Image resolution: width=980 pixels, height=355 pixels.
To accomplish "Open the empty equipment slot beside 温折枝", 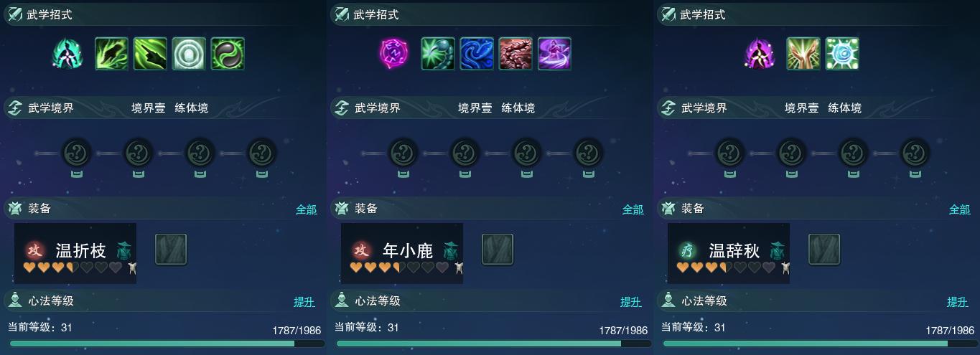I will tap(171, 250).
